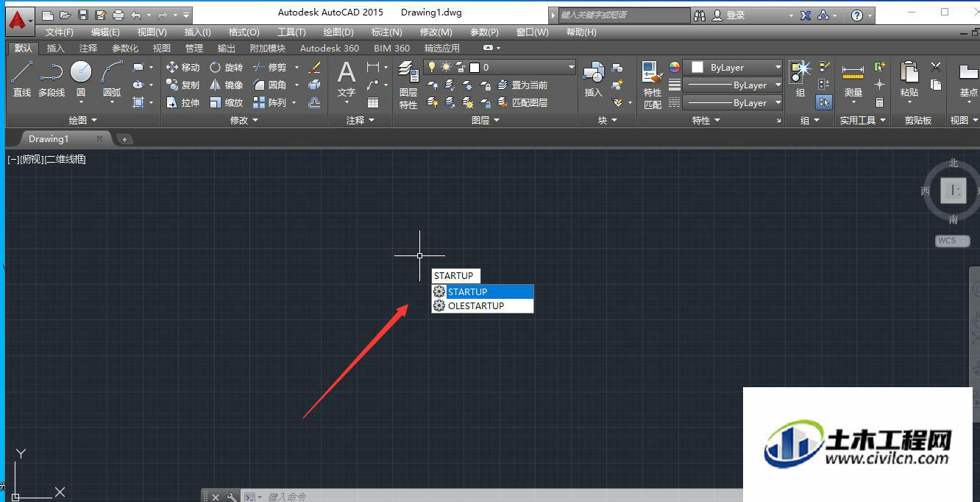Click the new drawing tab plus button
Image resolution: width=980 pixels, height=502 pixels.
(x=124, y=139)
